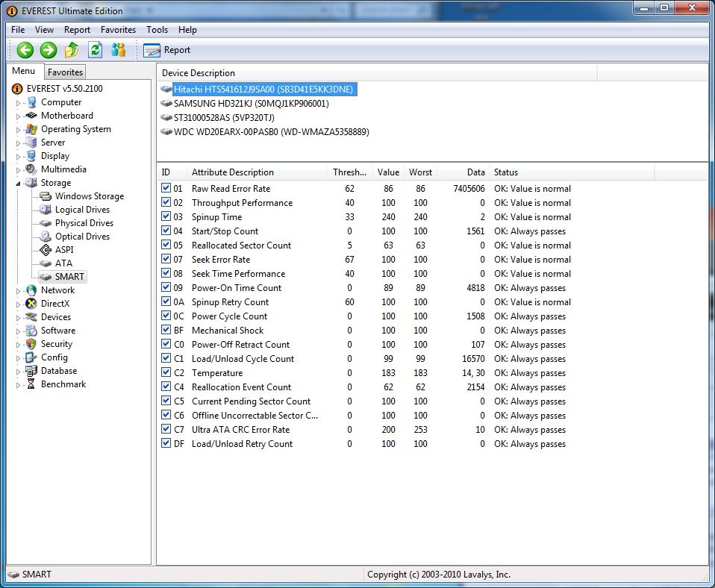Sort by the Status column header
715x588 pixels.
click(x=572, y=172)
